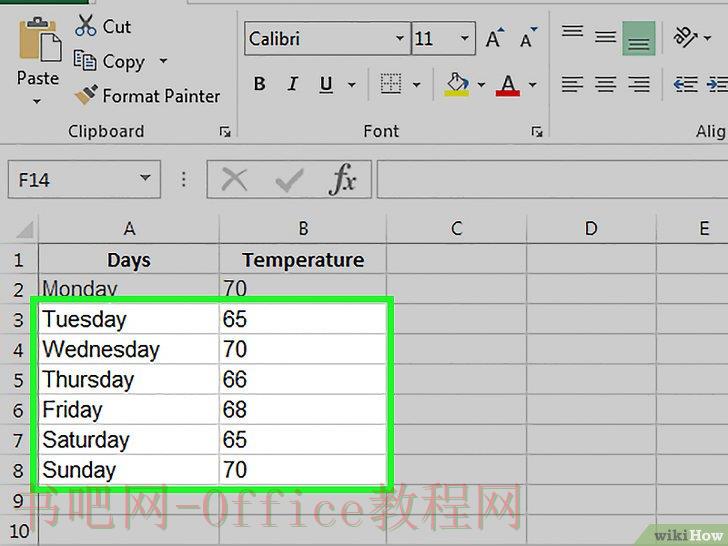The height and width of the screenshot is (546, 728).
Task: Click the Cut scissors icon
Action: point(85,26)
